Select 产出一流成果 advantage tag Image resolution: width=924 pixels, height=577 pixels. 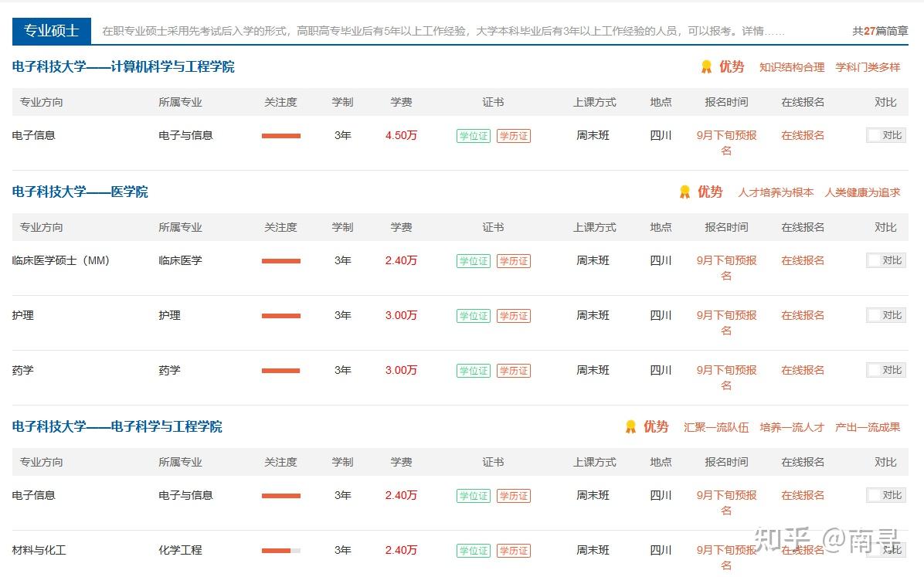point(868,426)
